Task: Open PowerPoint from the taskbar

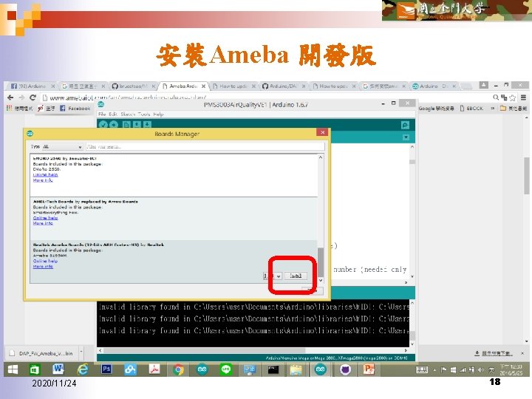Action: click(x=369, y=369)
